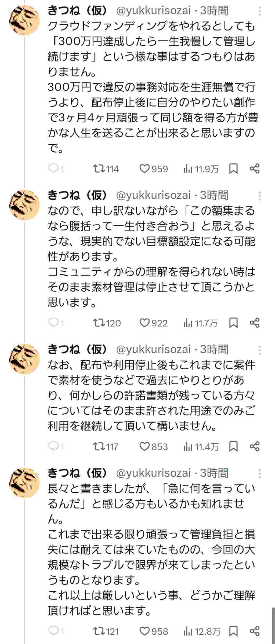Viewport: 275px width, 644px height.
Task: Open きつね（仮） display name on third tweet
Action: (x=77, y=349)
